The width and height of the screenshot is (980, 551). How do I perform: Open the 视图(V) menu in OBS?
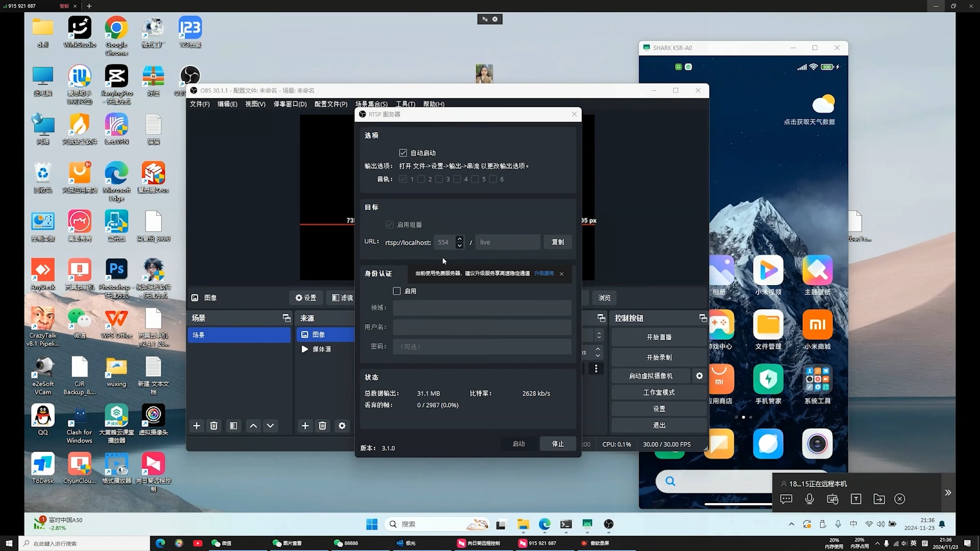point(255,104)
